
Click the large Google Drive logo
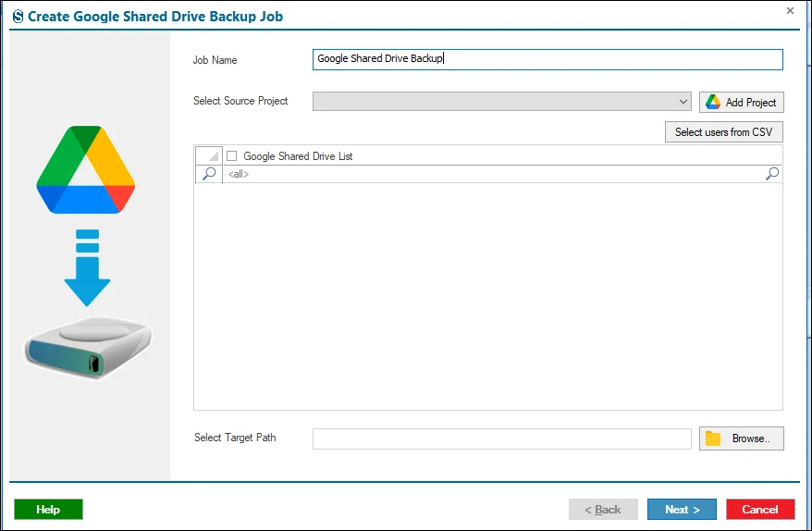(x=86, y=169)
